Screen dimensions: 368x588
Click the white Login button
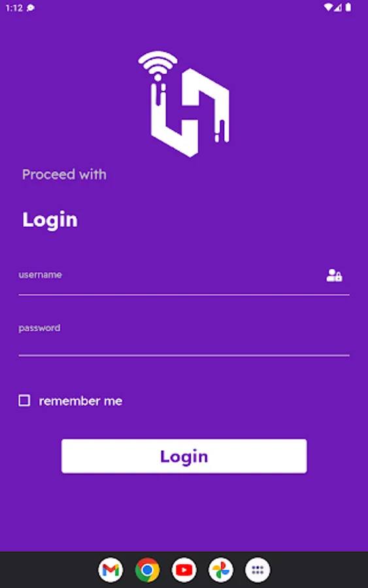pos(184,456)
